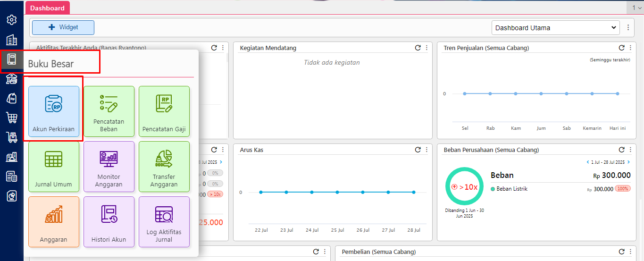Open the Histori Akun tile
Screen dimensions: 644x261
click(109, 222)
